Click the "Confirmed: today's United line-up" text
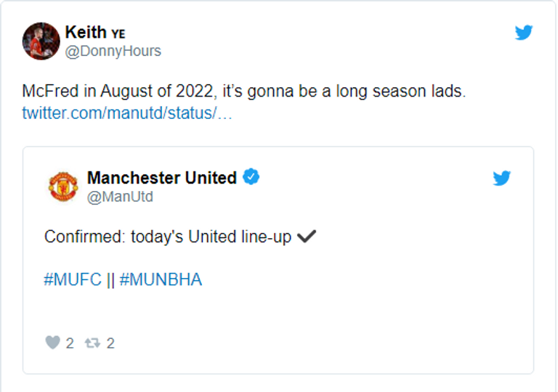The height and width of the screenshot is (392, 558). click(167, 237)
